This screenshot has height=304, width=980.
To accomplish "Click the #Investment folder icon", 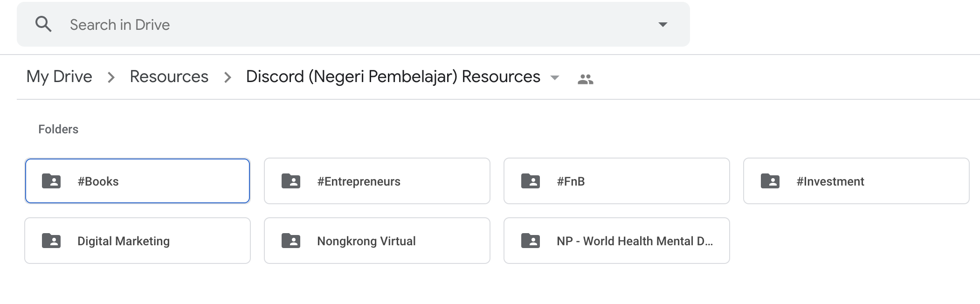I will [770, 181].
